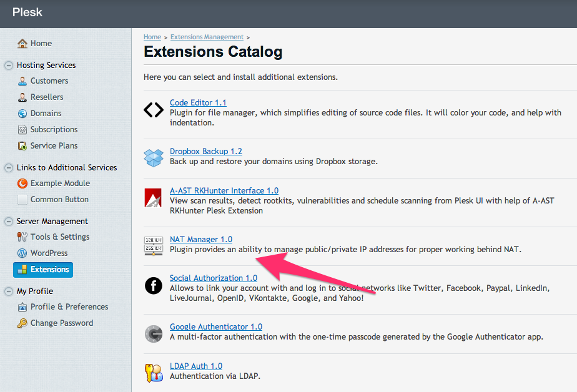The height and width of the screenshot is (392, 577).
Task: Click the Customers person icon
Action: [22, 81]
